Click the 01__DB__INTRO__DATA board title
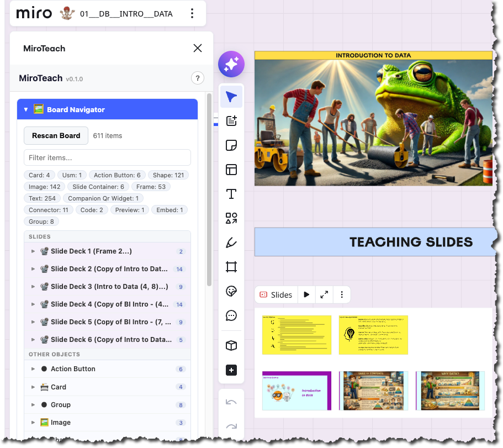503x448 pixels. (x=126, y=14)
